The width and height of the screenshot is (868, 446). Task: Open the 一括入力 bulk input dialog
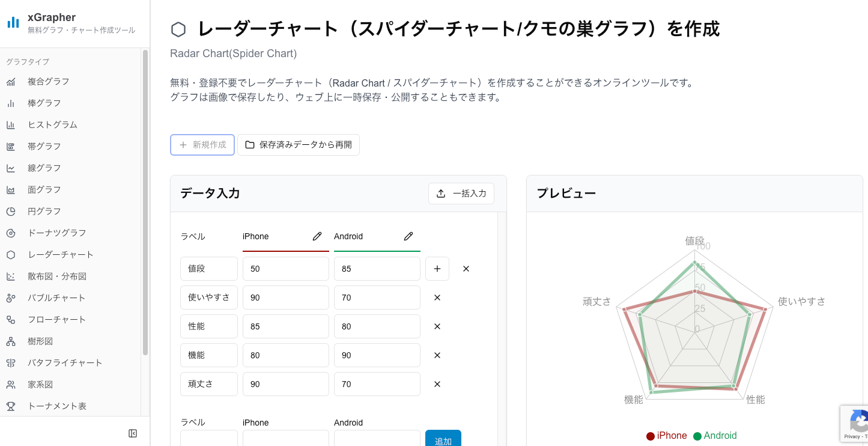(461, 193)
